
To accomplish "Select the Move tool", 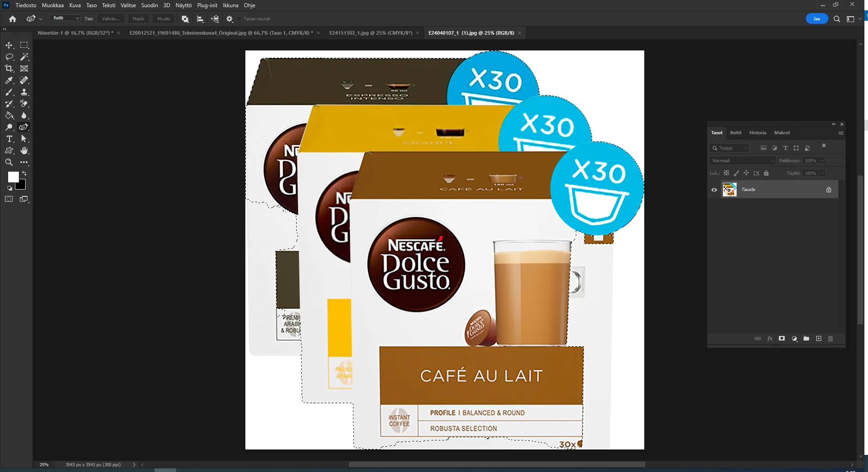I will pyautogui.click(x=9, y=45).
